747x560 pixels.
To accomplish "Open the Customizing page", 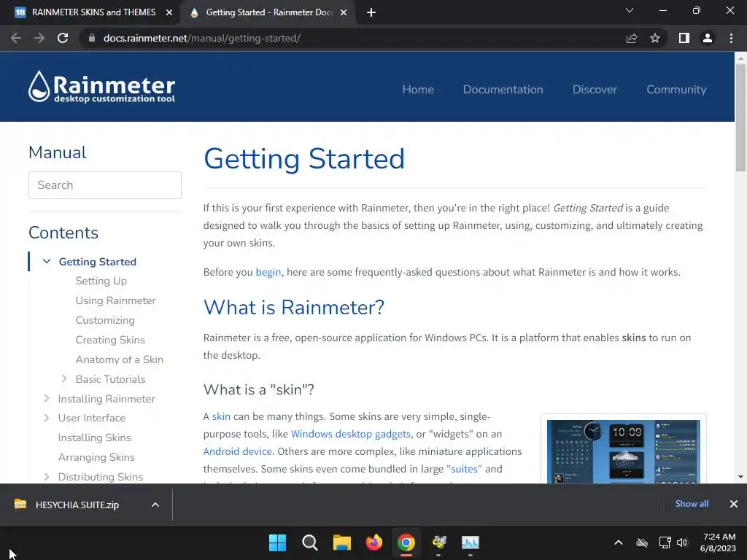I will pyautogui.click(x=105, y=320).
